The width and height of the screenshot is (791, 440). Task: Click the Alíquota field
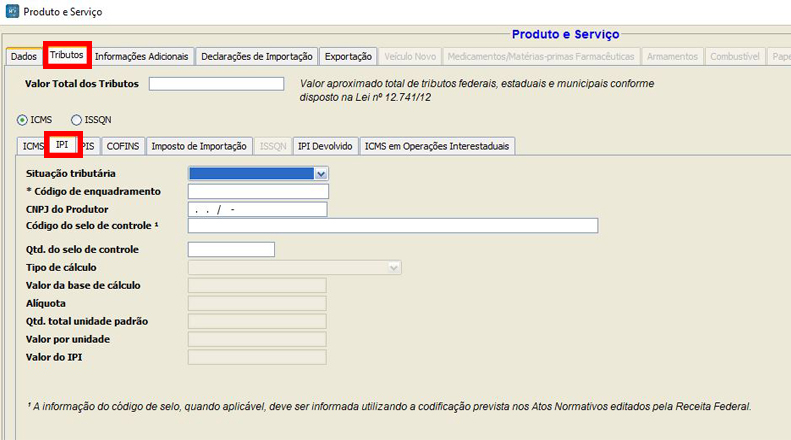click(x=257, y=303)
